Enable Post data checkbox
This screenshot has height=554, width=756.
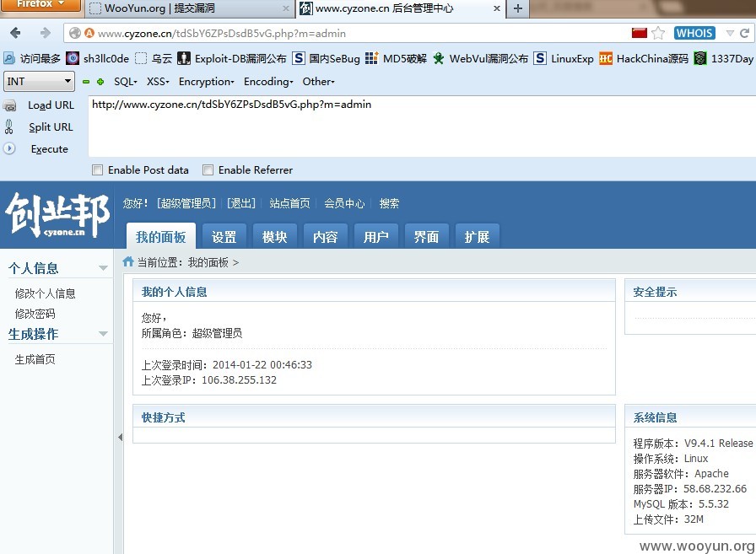tap(97, 170)
